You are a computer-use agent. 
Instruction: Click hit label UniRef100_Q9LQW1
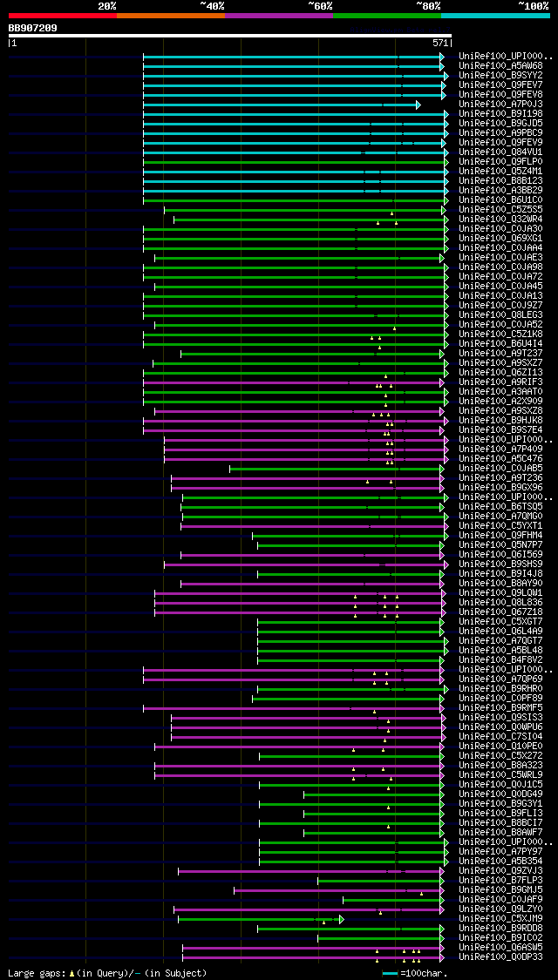501,593
